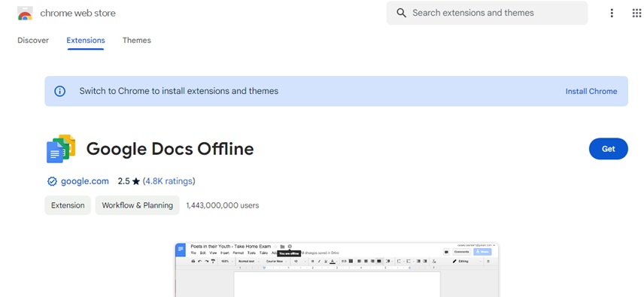Image resolution: width=644 pixels, height=297 pixels.
Task: Click the Google Docs Offline heading
Action: point(170,149)
